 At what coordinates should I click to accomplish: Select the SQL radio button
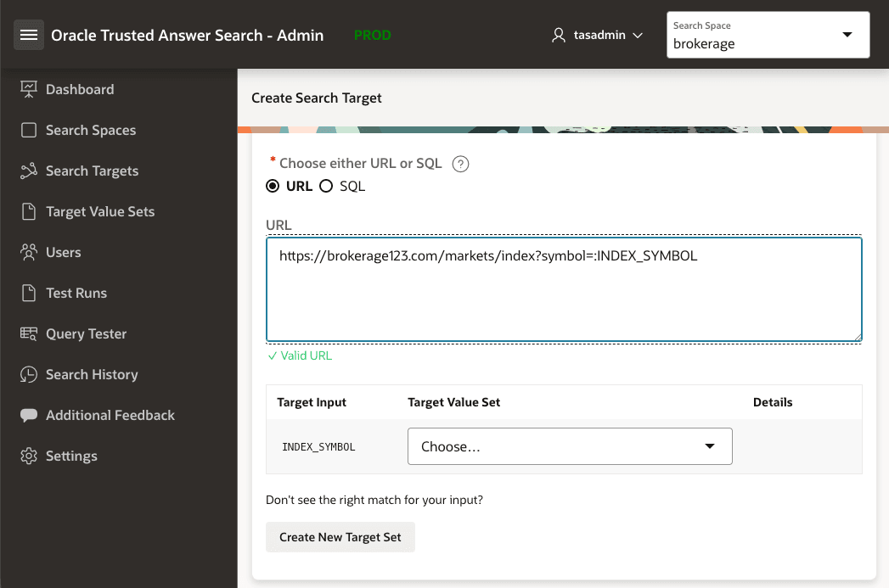click(x=326, y=186)
